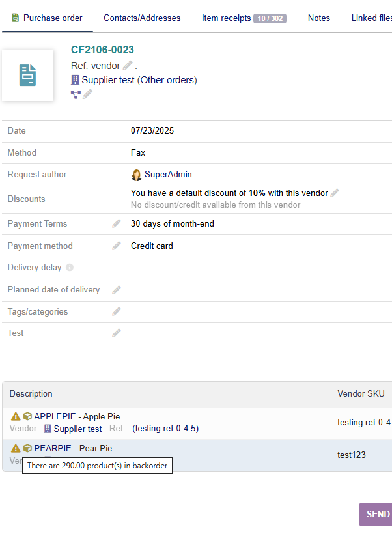Click the project tree icon under vendor
Viewport: 392px width, 553px height.
(76, 94)
